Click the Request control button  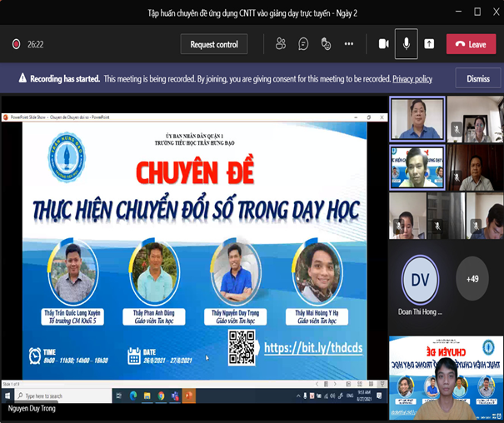[214, 44]
